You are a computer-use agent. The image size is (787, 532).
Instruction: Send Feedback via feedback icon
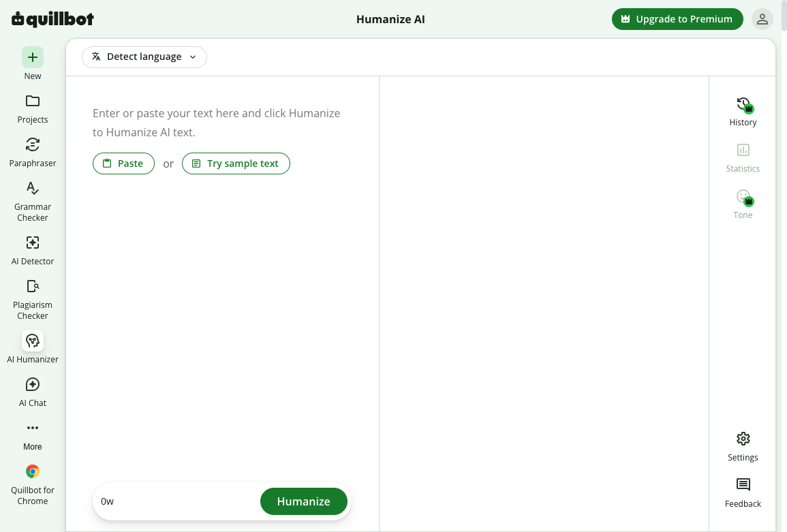pyautogui.click(x=743, y=493)
